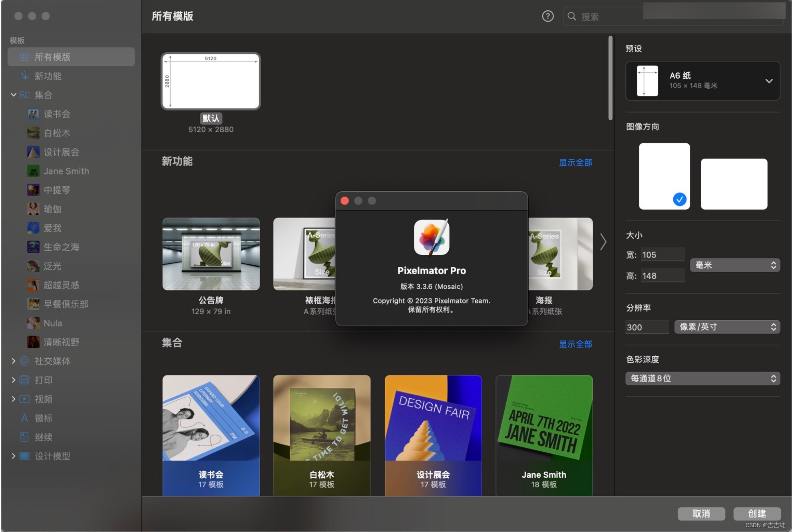Select the Jane Smith collection in sidebar

click(66, 171)
